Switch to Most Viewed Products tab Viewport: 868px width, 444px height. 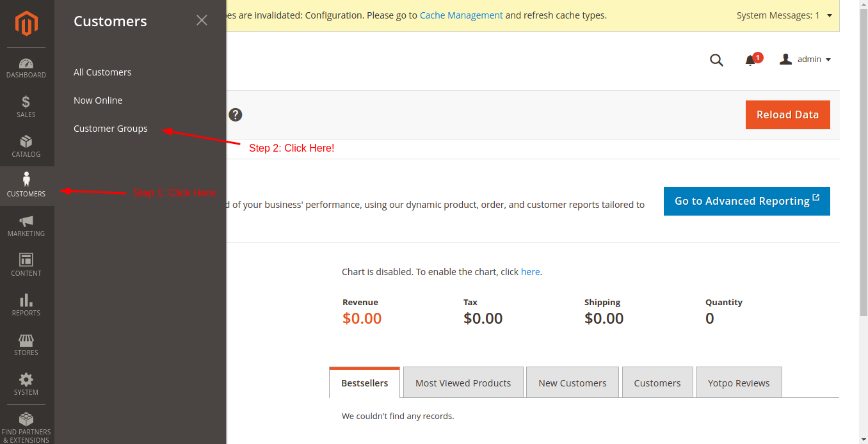pos(463,383)
